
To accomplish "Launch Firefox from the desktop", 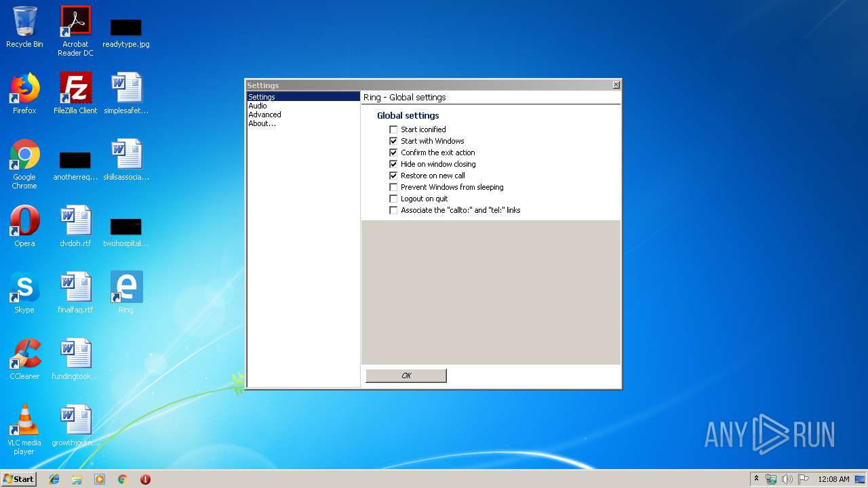I will (x=24, y=94).
